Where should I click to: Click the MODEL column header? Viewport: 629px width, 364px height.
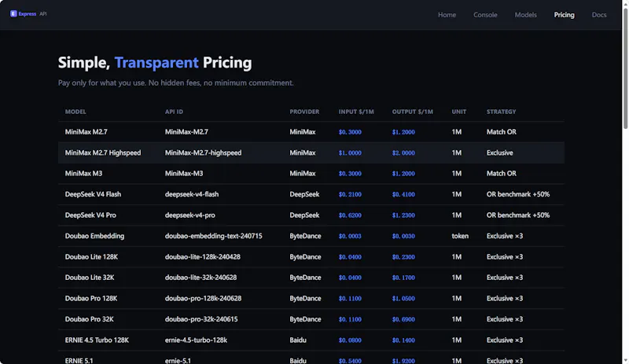coord(75,112)
